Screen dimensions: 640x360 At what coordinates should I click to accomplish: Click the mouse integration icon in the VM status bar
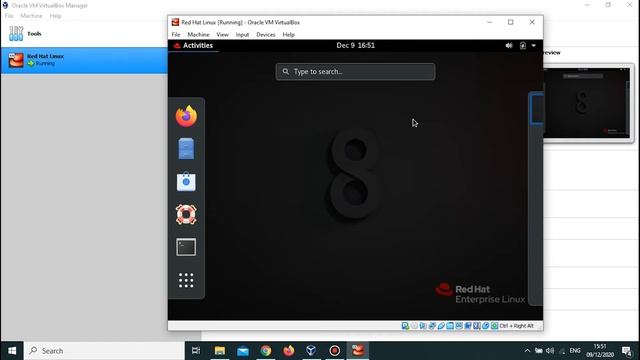point(486,326)
